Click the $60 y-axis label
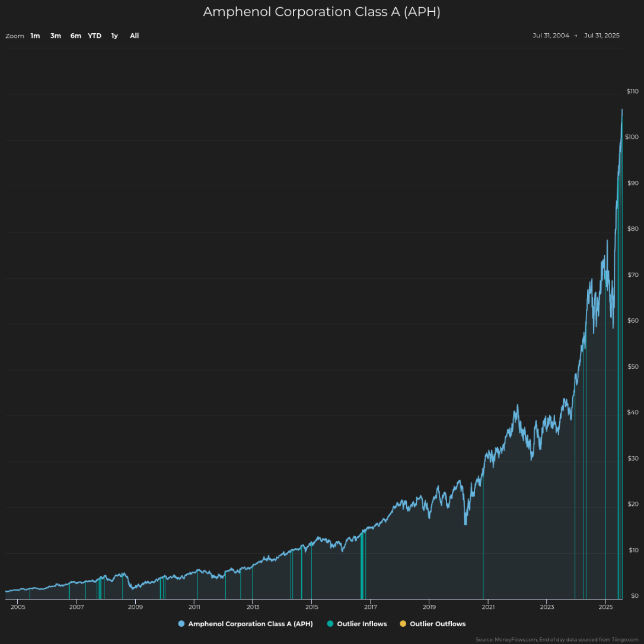Viewport: 644px width, 644px height. click(x=633, y=320)
